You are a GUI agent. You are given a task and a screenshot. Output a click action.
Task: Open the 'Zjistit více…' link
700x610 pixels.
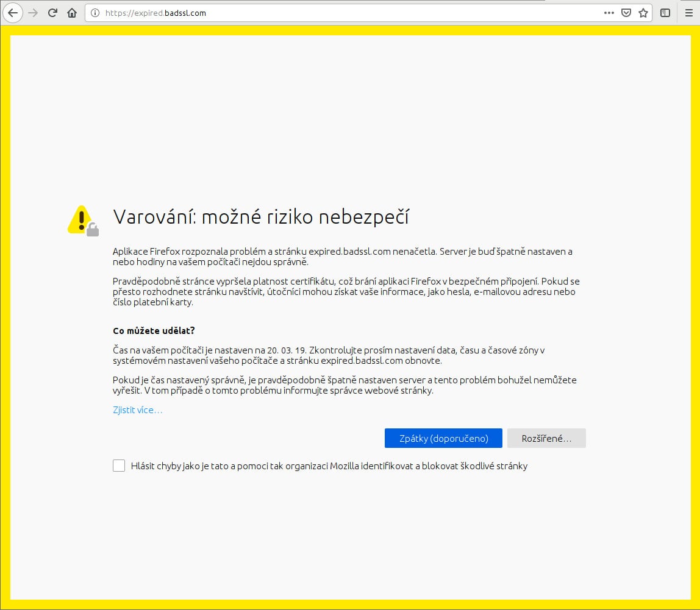137,410
